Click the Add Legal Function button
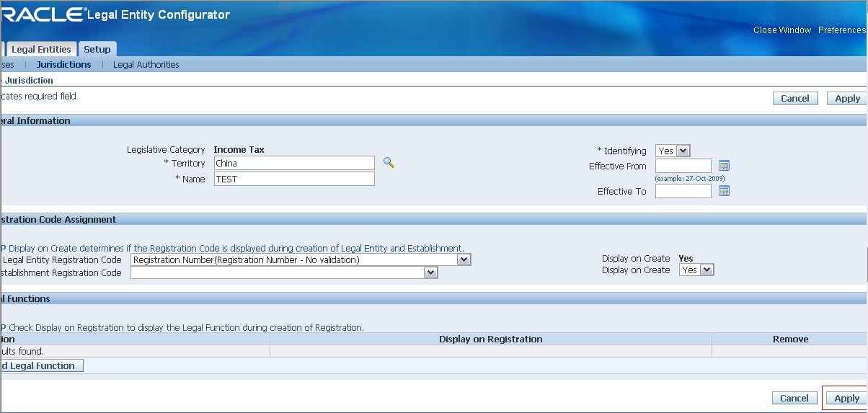This screenshot has height=413, width=868. tap(42, 365)
